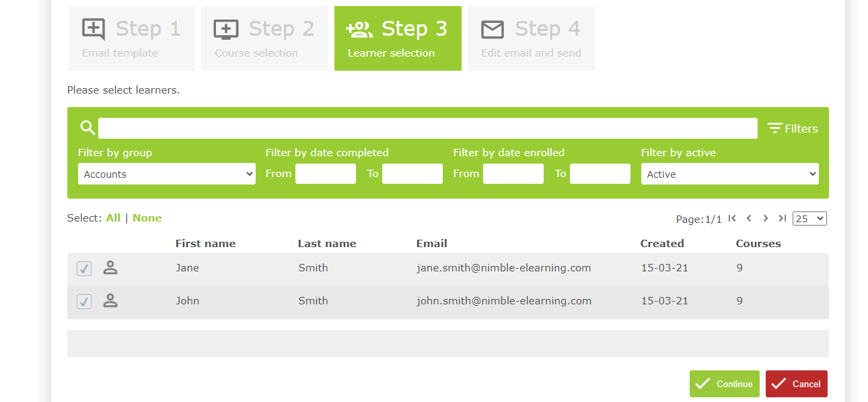The width and height of the screenshot is (868, 402).
Task: Click the date completed From field
Action: 326,173
